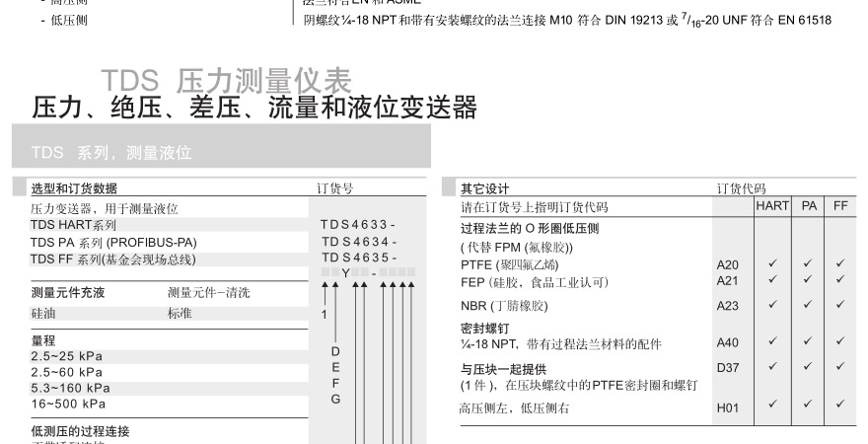Click order number "TDS4633-"

coord(358,225)
